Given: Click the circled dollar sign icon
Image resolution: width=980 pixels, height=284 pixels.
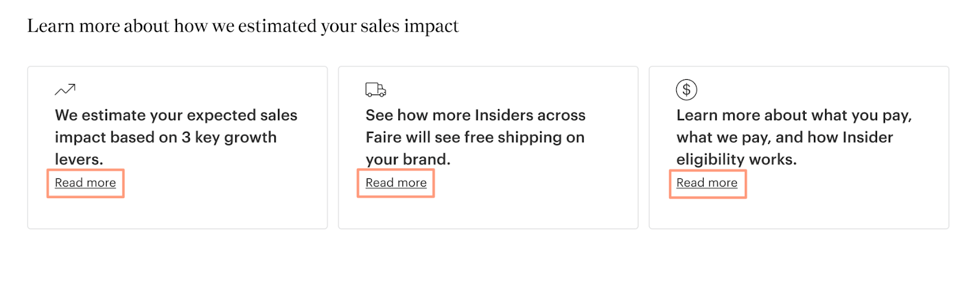Looking at the screenshot, I should coord(686,90).
